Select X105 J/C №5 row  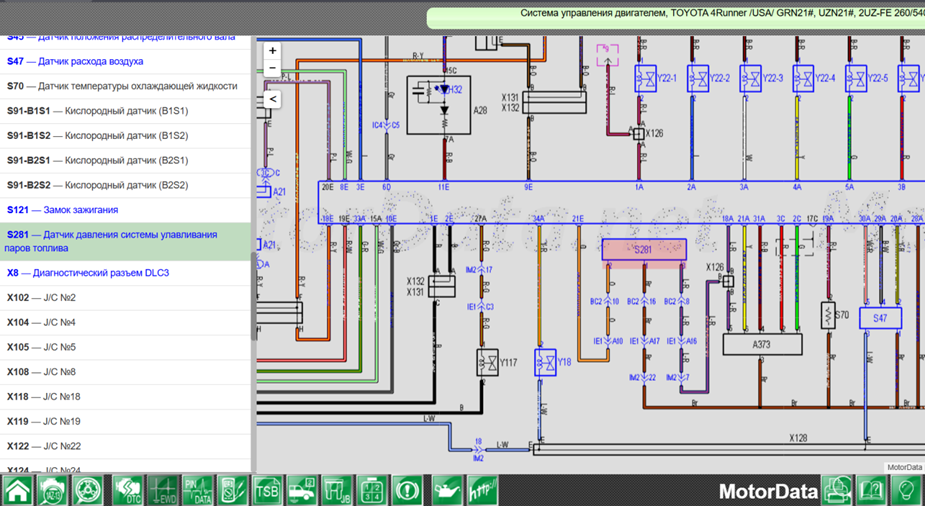coord(125,347)
